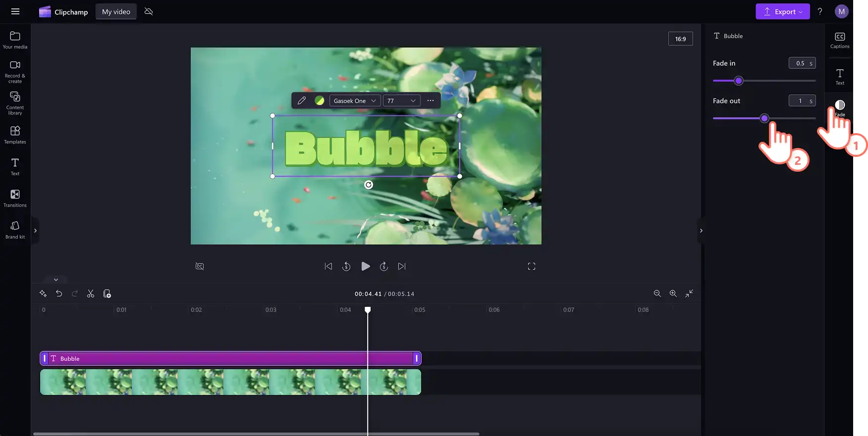Open the Brand kit panel
Screen dimensions: 868x436
click(x=15, y=230)
